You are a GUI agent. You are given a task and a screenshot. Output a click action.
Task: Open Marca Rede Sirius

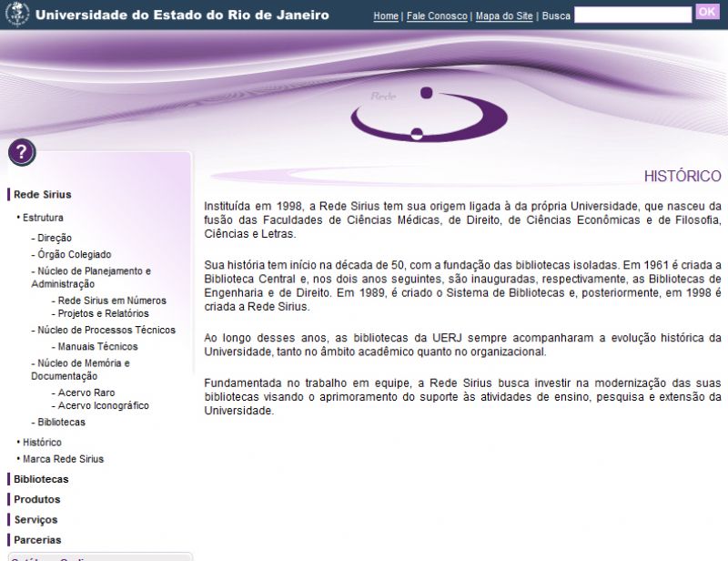pyautogui.click(x=63, y=459)
